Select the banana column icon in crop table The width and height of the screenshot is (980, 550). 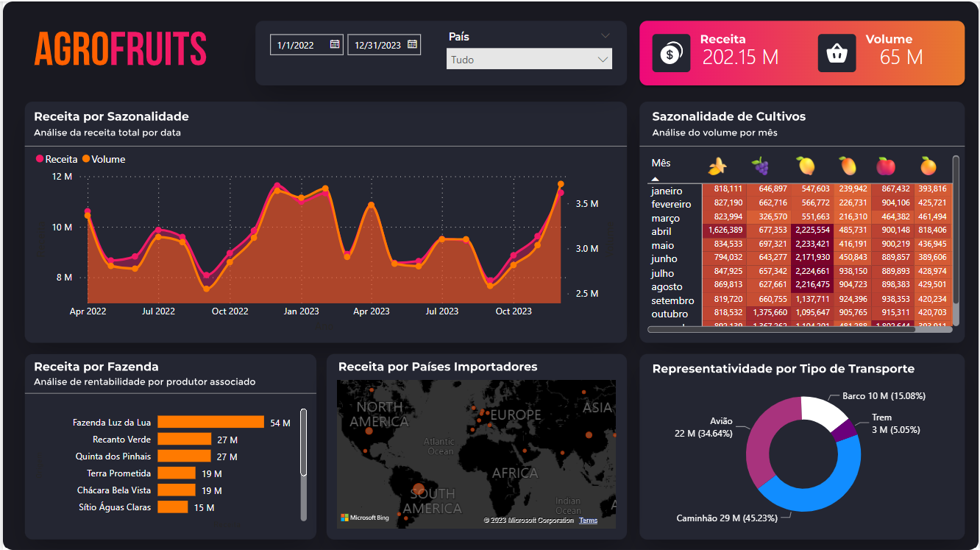click(717, 166)
